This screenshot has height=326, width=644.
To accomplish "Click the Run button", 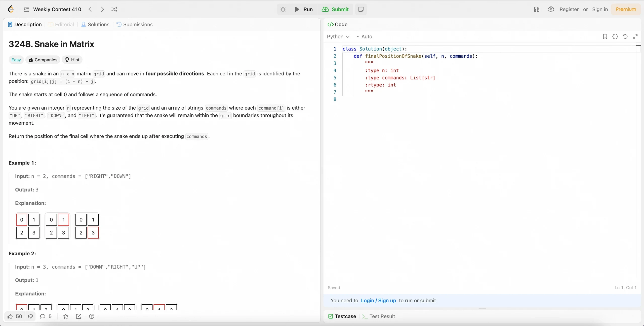I will (x=304, y=9).
